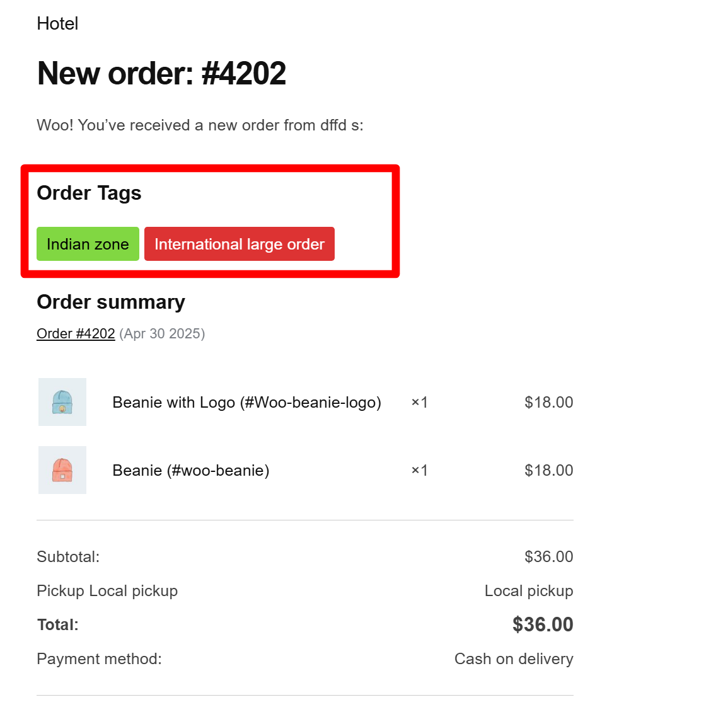Click the $36.00 subtotal amount

coord(549,556)
